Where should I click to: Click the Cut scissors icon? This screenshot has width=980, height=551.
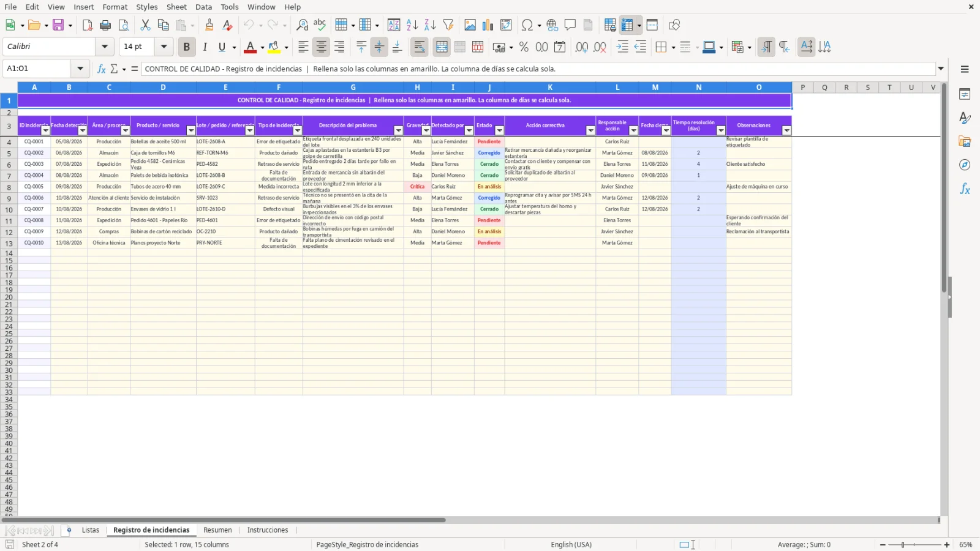pos(145,25)
